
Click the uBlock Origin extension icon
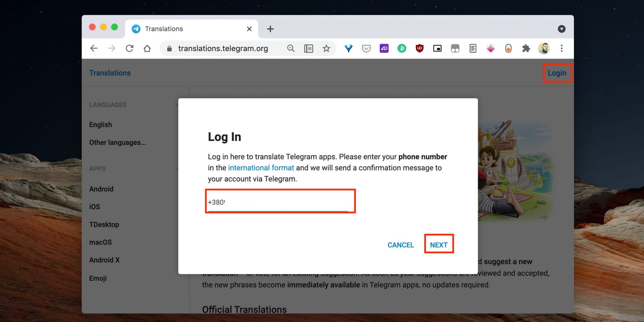419,48
